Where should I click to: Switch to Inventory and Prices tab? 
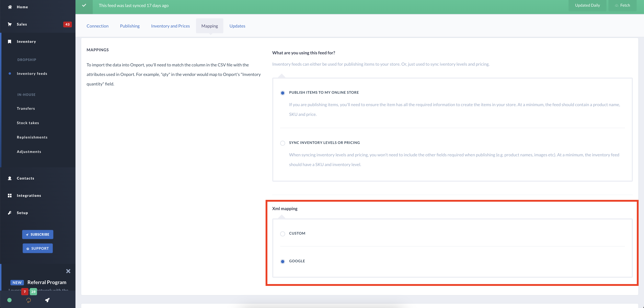click(171, 26)
